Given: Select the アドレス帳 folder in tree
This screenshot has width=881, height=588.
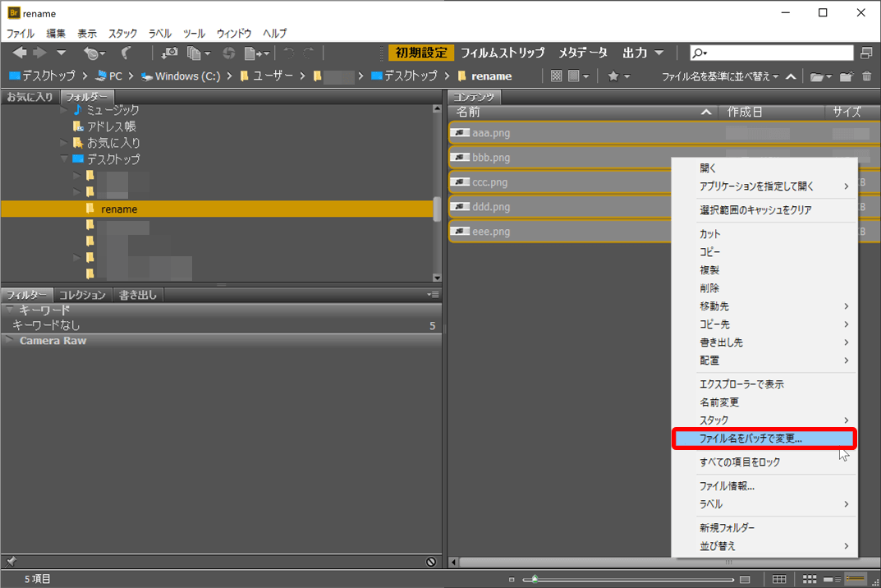Looking at the screenshot, I should (105, 126).
